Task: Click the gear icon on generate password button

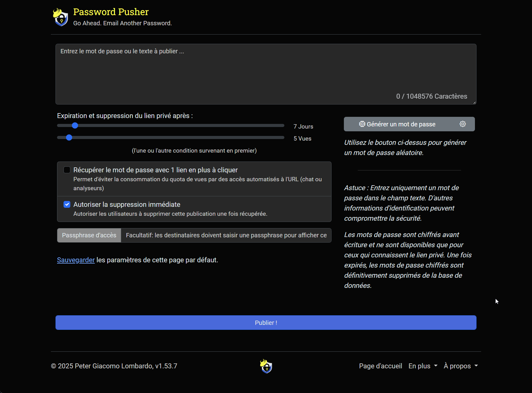Action: tap(463, 124)
